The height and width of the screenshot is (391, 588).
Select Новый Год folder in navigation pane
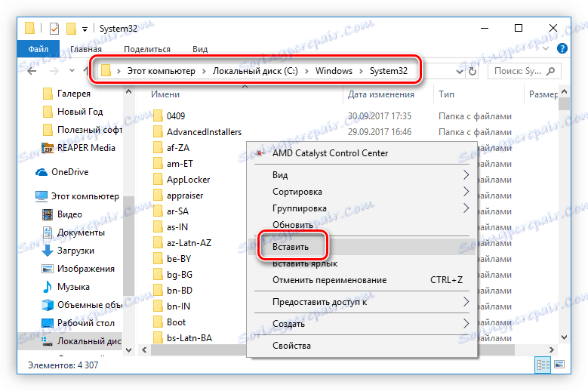(80, 112)
